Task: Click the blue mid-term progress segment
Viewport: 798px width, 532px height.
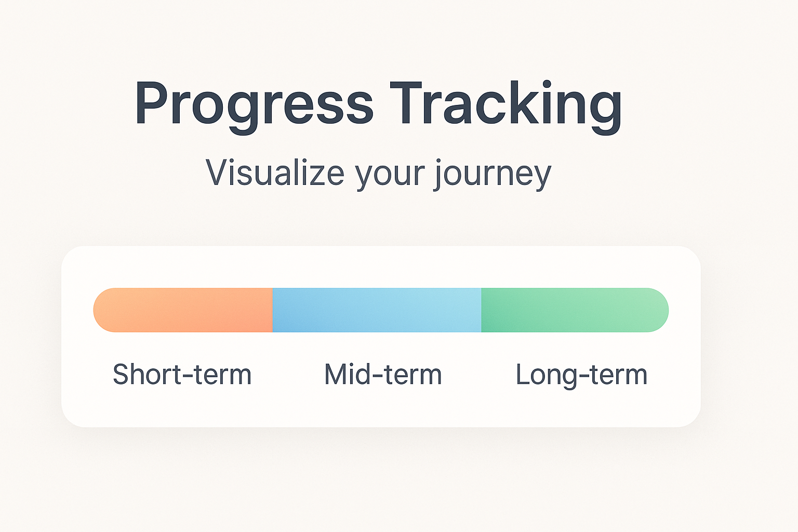Action: (x=377, y=310)
